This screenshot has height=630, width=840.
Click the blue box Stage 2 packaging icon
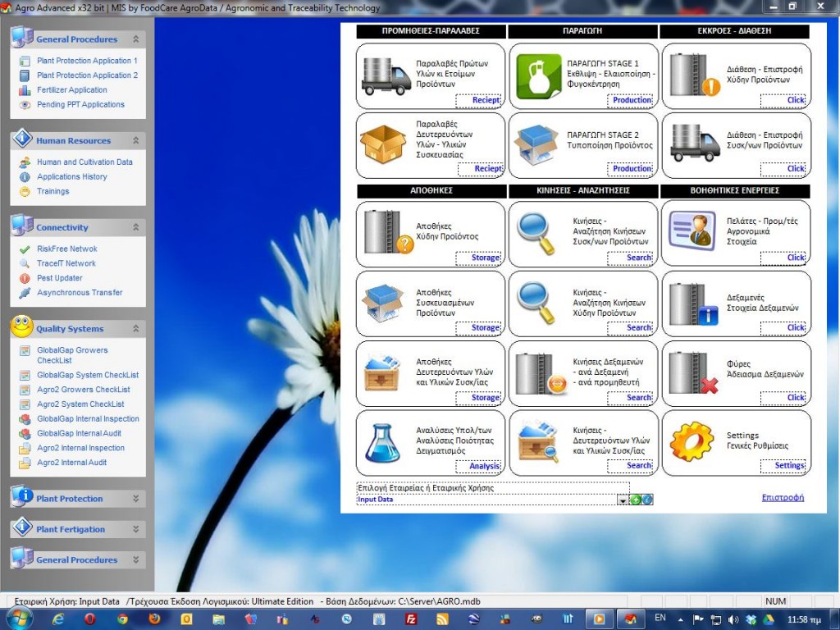[536, 145]
